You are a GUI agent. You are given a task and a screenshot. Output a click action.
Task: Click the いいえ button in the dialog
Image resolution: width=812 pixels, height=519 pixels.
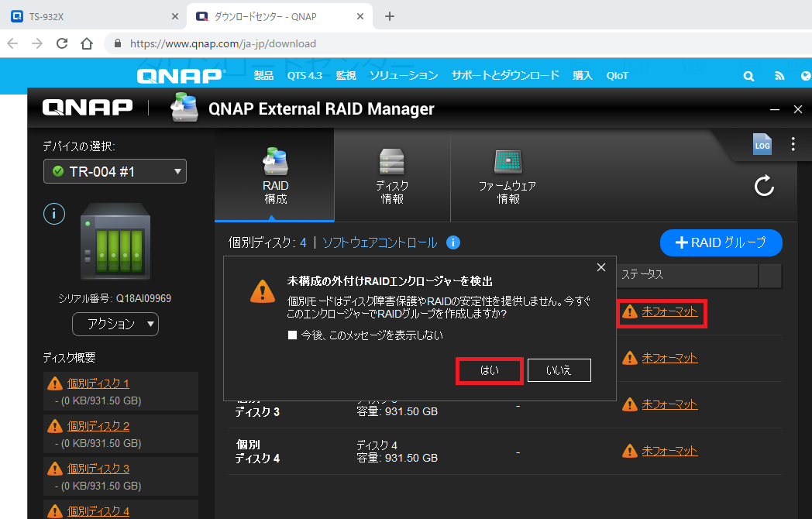coord(559,370)
